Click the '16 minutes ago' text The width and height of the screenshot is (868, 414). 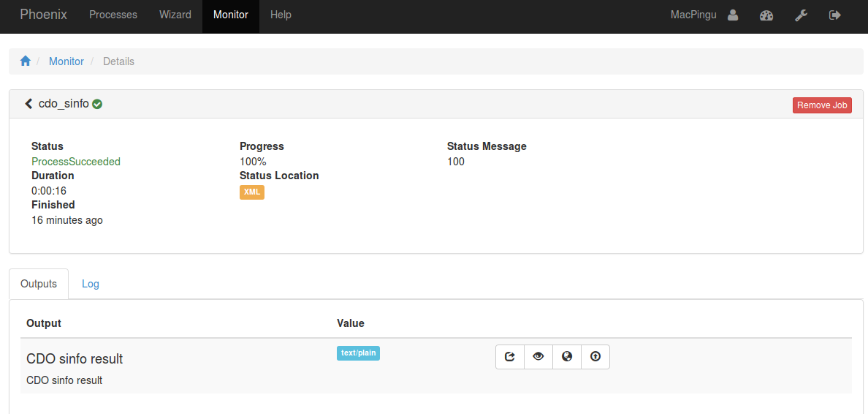click(x=67, y=220)
